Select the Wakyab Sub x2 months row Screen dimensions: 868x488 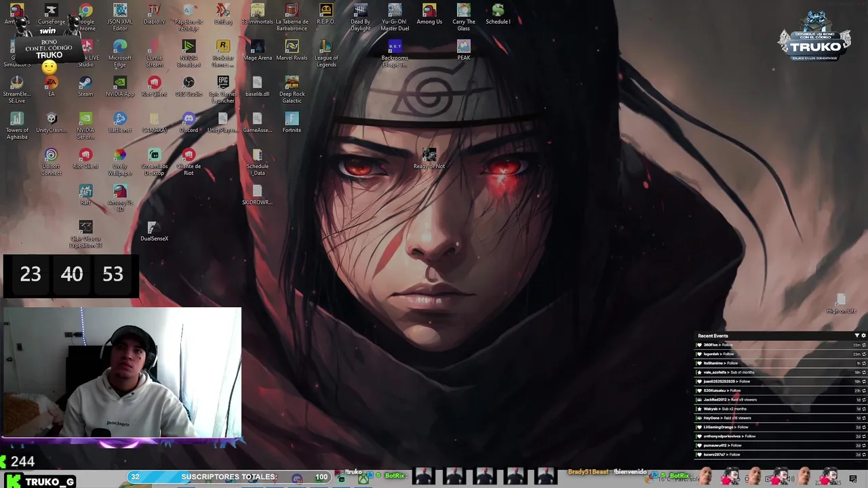point(781,409)
